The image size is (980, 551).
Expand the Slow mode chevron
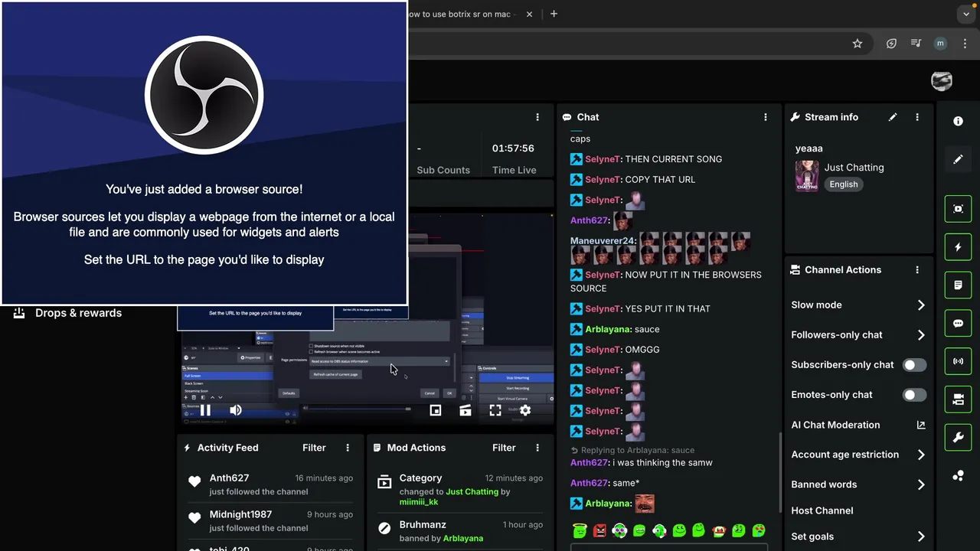pos(921,305)
